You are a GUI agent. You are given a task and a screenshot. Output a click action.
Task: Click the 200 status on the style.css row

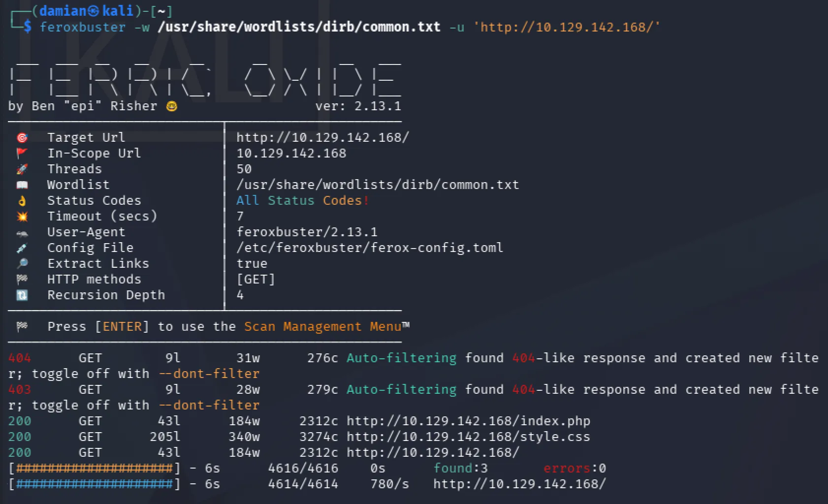[x=20, y=437]
